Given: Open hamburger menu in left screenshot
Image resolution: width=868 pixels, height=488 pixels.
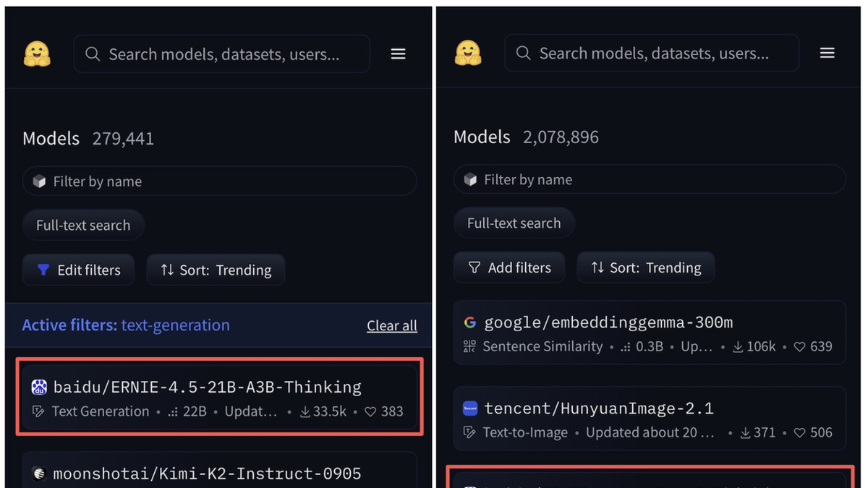Looking at the screenshot, I should coord(398,54).
